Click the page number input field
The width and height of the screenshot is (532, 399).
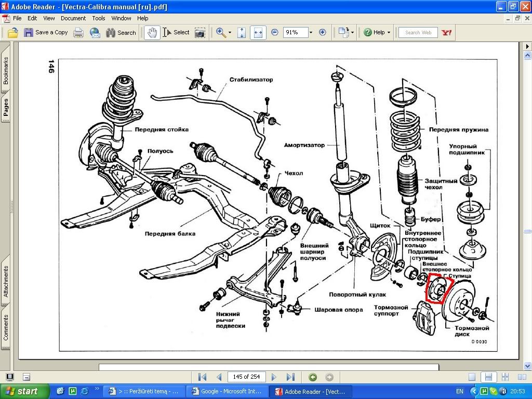tap(246, 377)
